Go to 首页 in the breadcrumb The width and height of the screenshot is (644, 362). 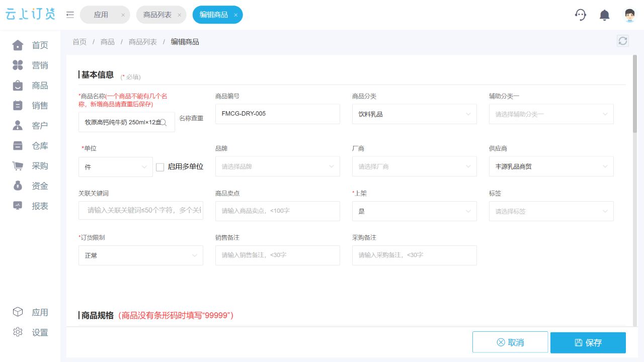79,42
